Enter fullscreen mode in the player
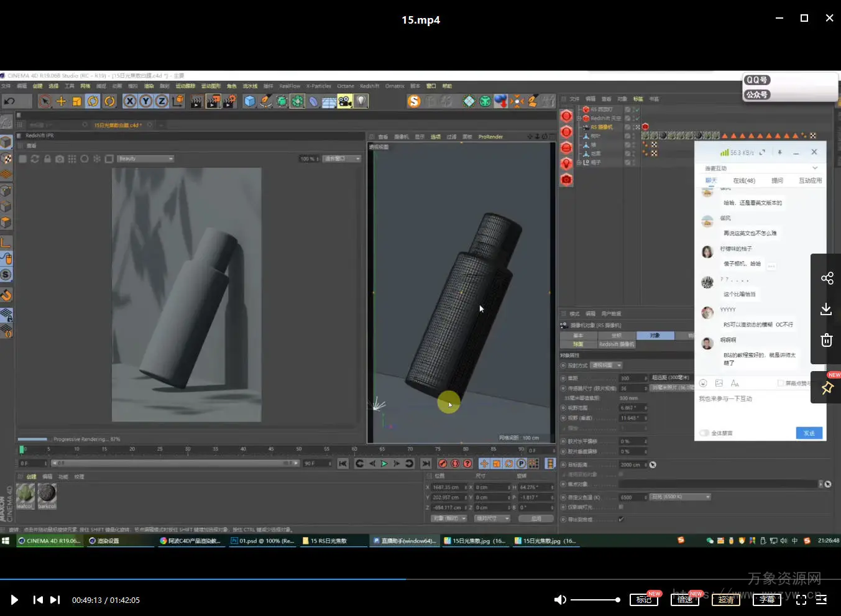The width and height of the screenshot is (841, 616). pos(801,600)
